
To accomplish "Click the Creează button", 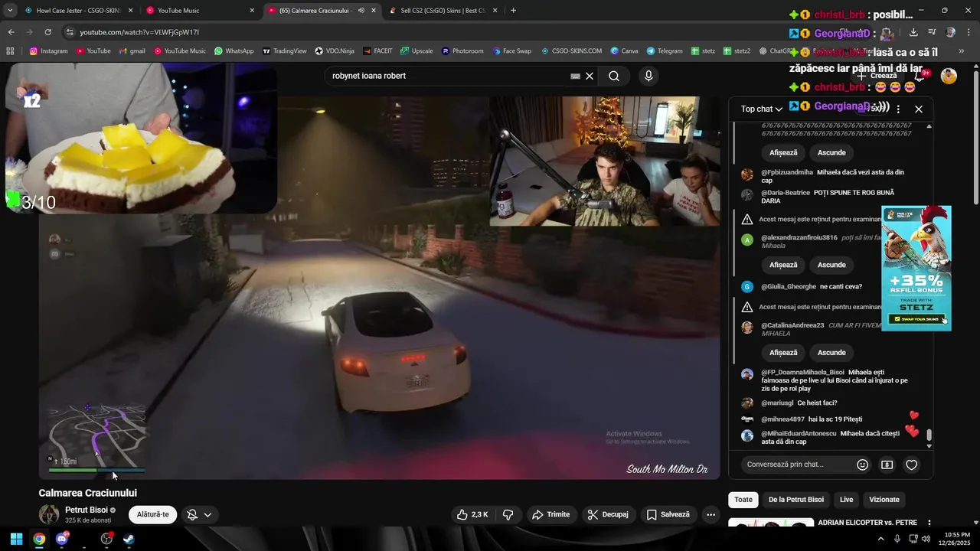I will point(877,76).
